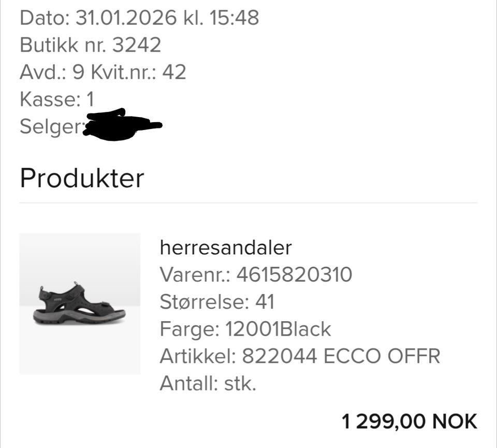
Task: Select the Dato: 31.01.2026 line
Action: (x=139, y=18)
